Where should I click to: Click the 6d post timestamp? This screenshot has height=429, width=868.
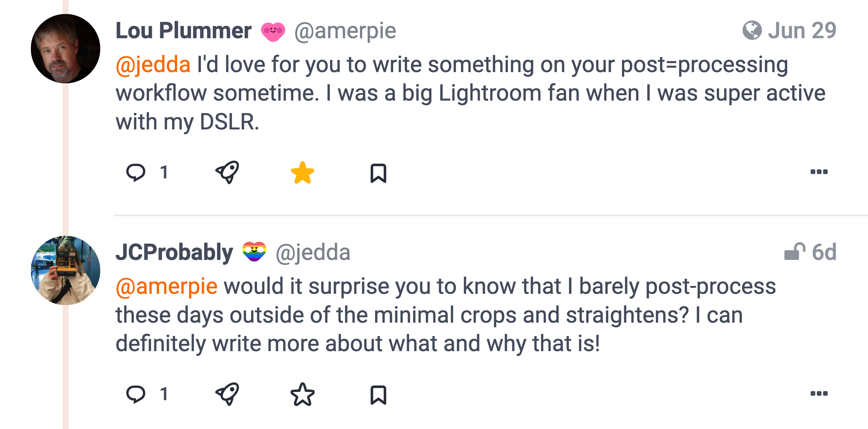(824, 252)
